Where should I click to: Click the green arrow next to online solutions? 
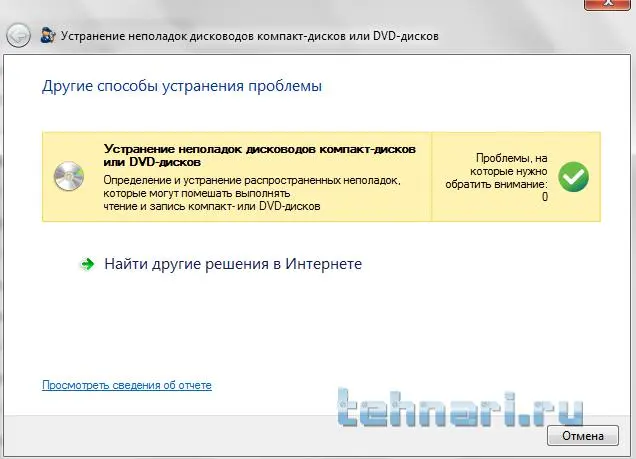coord(87,264)
